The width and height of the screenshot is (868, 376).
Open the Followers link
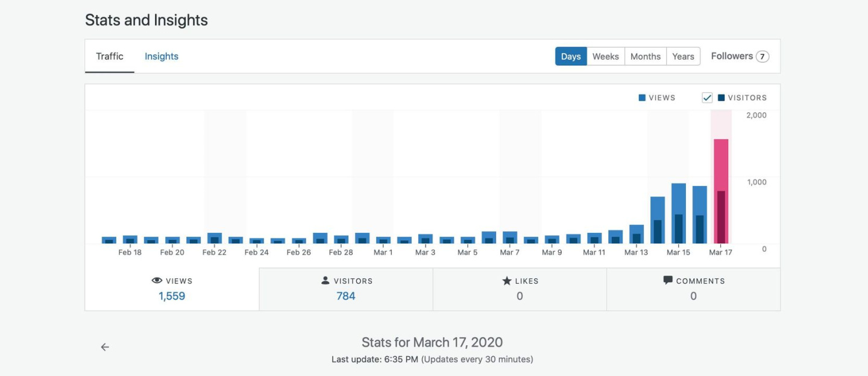point(732,56)
